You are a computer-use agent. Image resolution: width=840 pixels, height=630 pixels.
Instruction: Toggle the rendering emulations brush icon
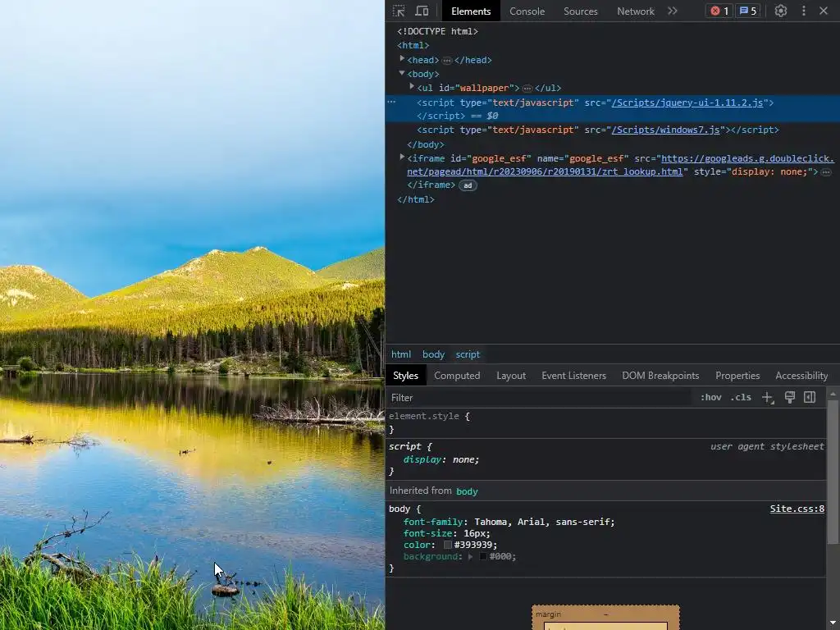tap(790, 398)
